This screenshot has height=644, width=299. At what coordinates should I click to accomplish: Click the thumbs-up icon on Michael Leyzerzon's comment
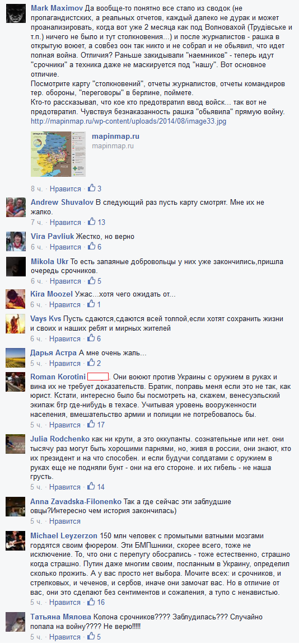[x=92, y=602]
